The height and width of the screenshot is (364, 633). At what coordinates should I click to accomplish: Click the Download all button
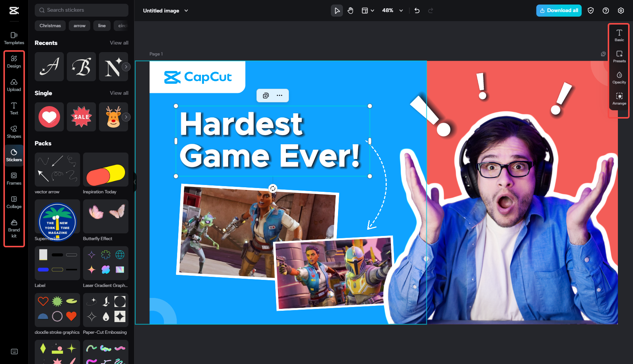(559, 11)
